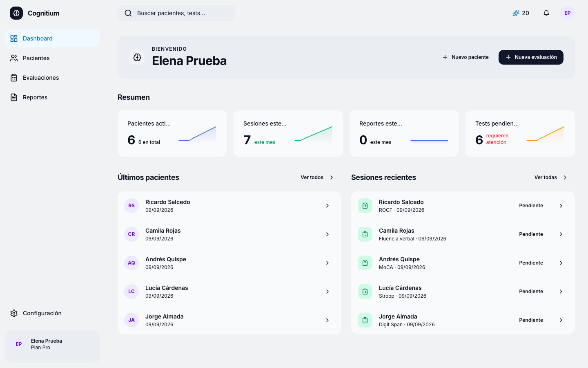Click the Nuevo paciente button

[465, 57]
